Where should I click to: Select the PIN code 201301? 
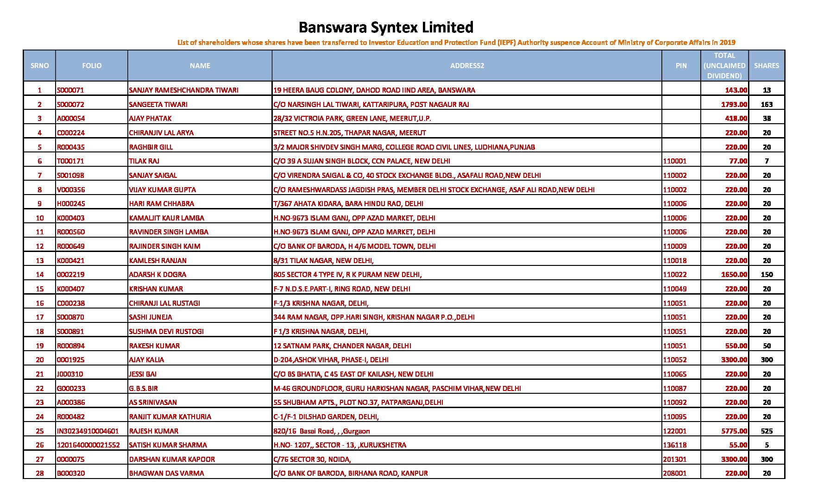[x=675, y=459]
